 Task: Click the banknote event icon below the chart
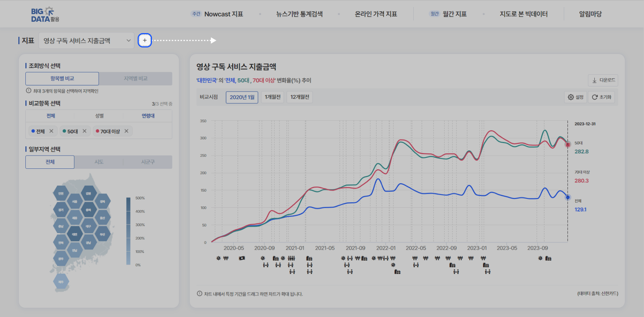coord(242,258)
